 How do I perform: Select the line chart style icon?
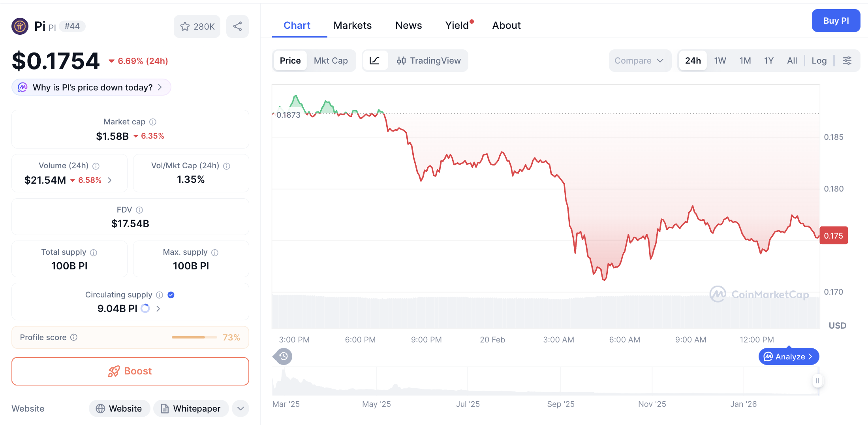click(x=375, y=60)
